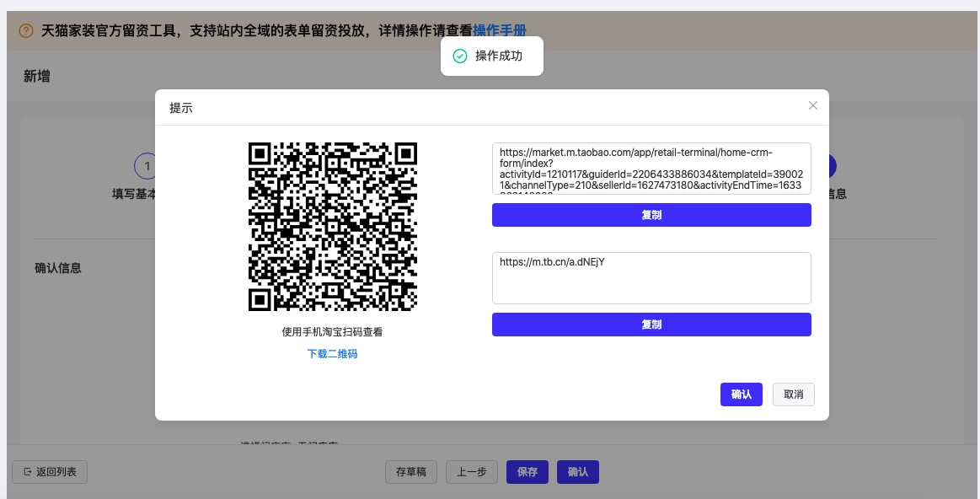Click the green success checkmark icon
This screenshot has height=499, width=980.
click(460, 56)
